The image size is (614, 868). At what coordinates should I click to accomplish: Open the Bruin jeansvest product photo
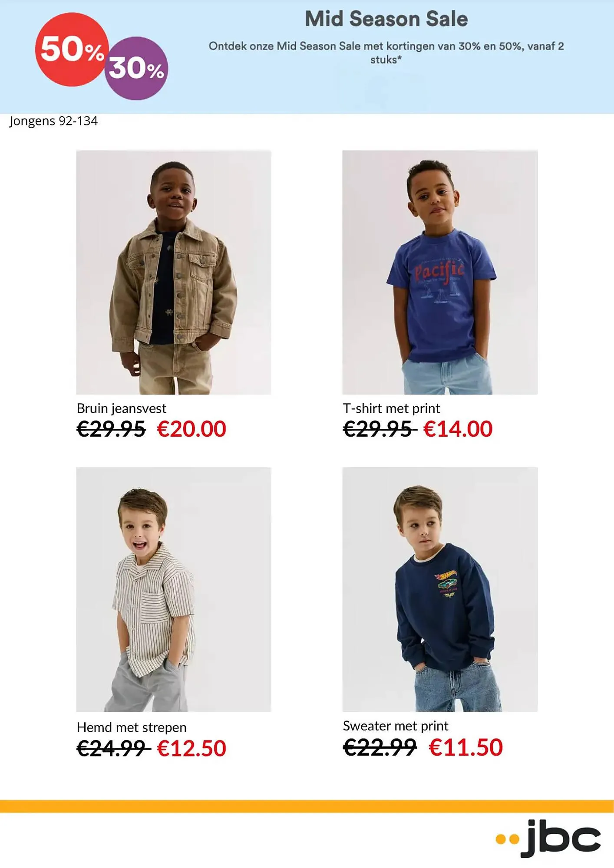pyautogui.click(x=174, y=272)
